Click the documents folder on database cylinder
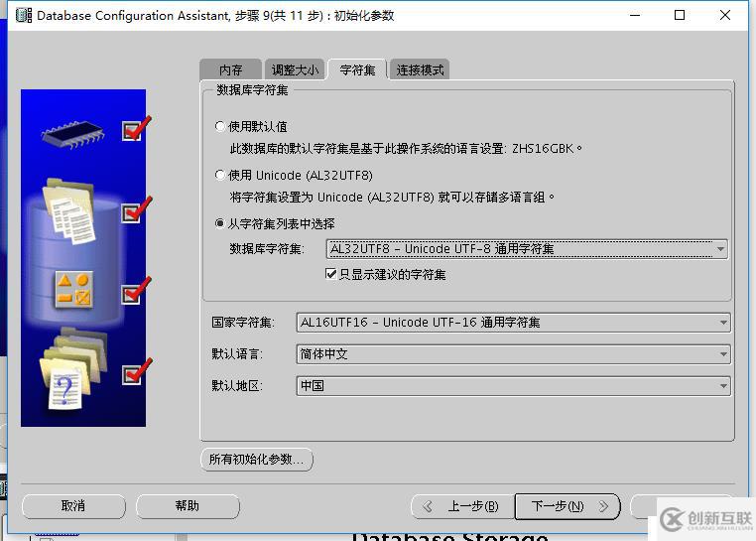 coord(68,211)
